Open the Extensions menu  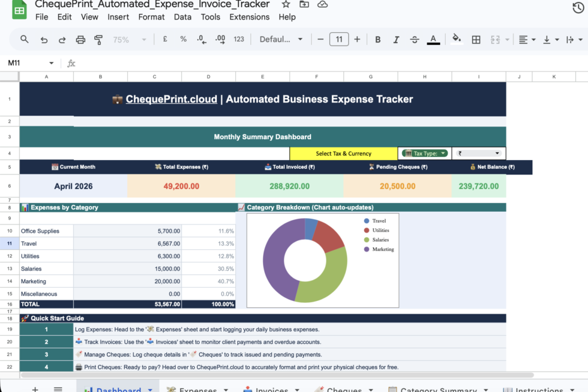(249, 17)
